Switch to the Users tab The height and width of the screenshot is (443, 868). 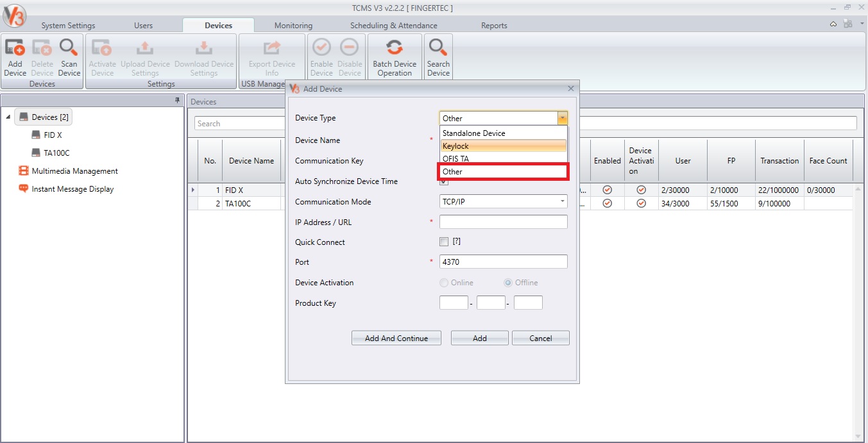[144, 26]
